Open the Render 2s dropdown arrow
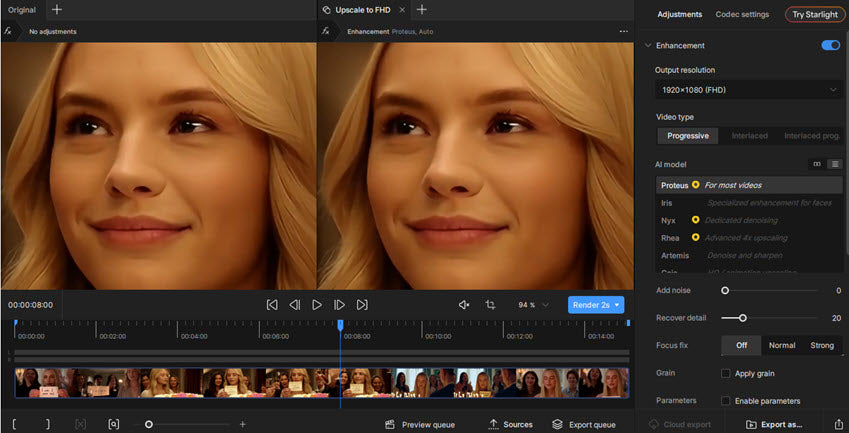The height and width of the screenshot is (433, 849). [x=617, y=305]
